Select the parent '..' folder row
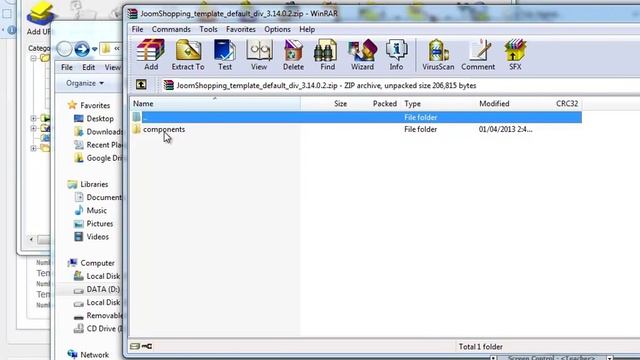This screenshot has height=360, width=640. click(356, 117)
